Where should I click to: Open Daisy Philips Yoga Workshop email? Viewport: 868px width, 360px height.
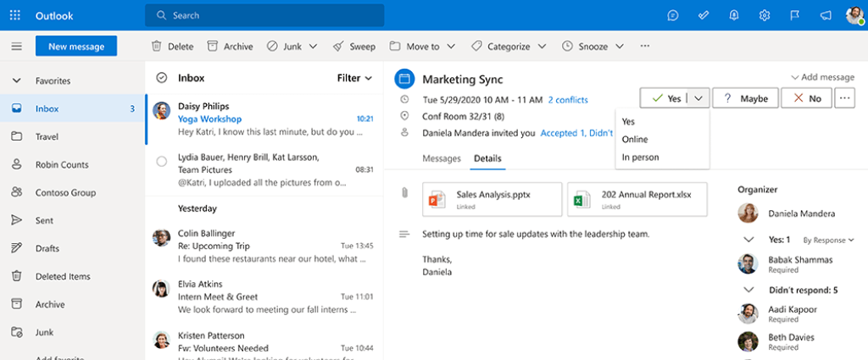[264, 119]
